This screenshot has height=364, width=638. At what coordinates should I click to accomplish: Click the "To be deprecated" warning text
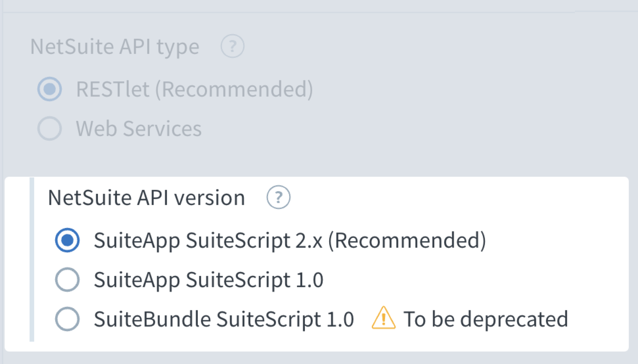pos(486,319)
